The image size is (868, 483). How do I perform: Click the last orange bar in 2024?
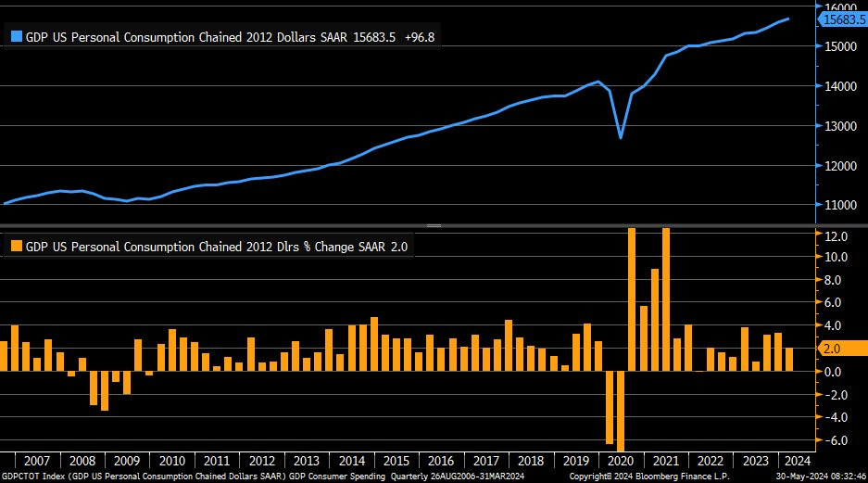point(789,360)
